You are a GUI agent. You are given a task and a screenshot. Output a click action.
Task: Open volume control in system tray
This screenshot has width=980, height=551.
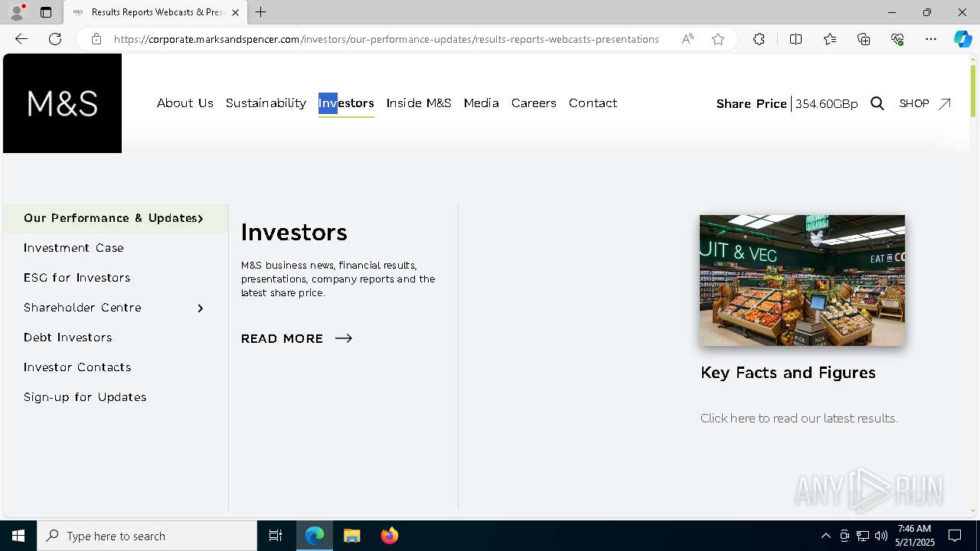pos(881,536)
